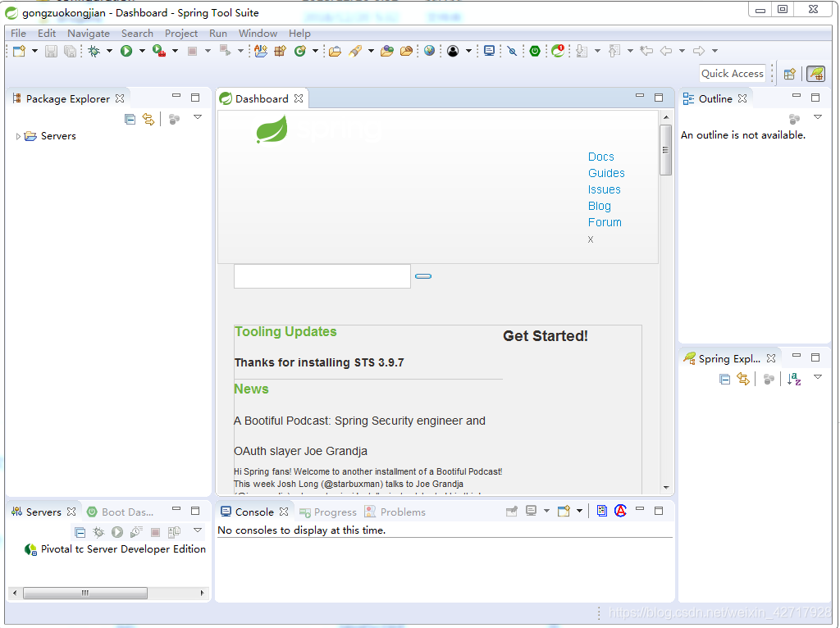Viewport: 840px width, 628px height.
Task: Click the Open Console icon
Action: tap(564, 512)
